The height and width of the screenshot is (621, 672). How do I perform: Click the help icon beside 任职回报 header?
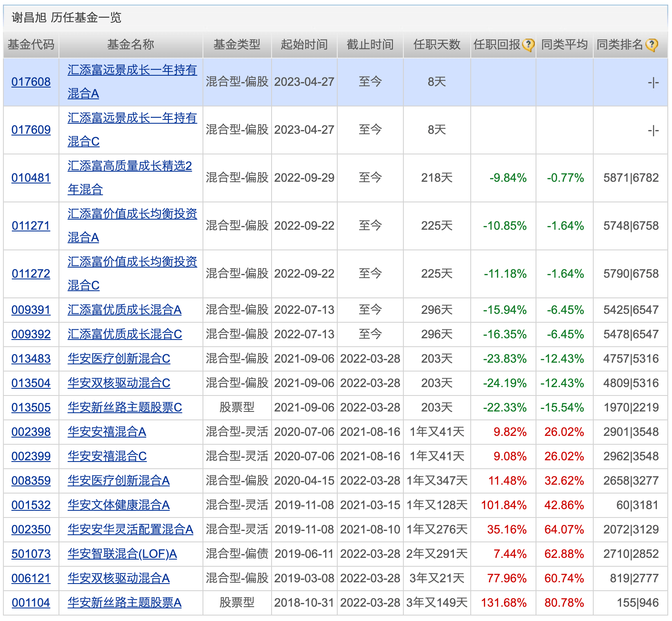pyautogui.click(x=528, y=45)
